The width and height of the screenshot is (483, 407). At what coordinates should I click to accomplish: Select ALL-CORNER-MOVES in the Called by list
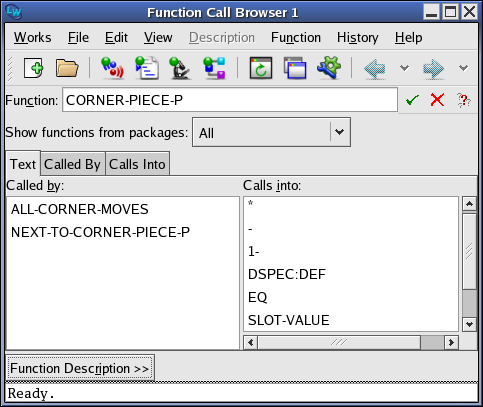[80, 209]
